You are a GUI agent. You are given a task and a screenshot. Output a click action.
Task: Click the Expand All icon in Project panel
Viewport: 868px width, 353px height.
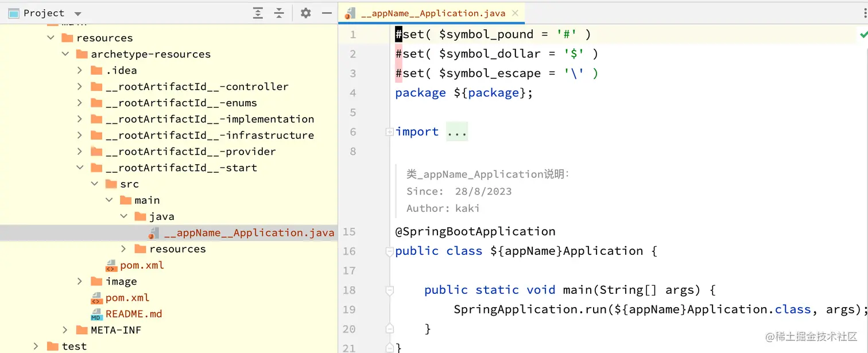258,13
